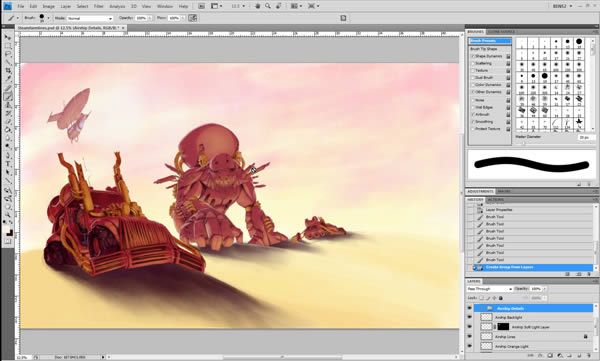The height and width of the screenshot is (361, 600).
Task: Open the Flow slider arrow
Action: (183, 18)
